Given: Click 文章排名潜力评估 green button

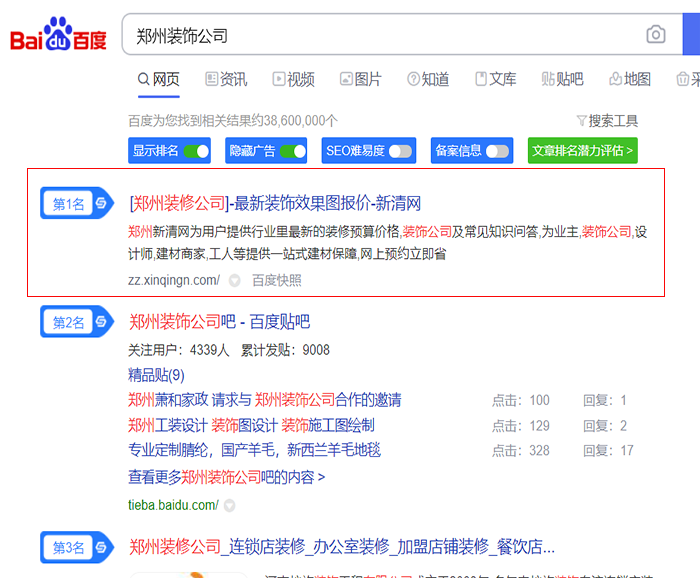Looking at the screenshot, I should point(583,151).
